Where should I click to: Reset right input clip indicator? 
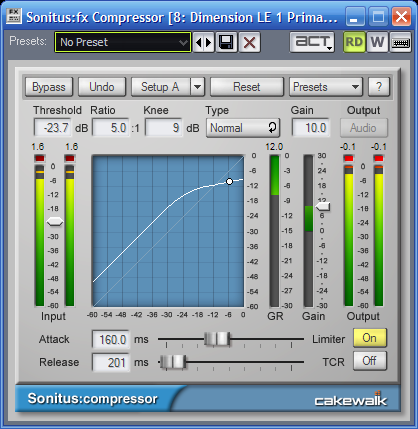click(x=70, y=158)
